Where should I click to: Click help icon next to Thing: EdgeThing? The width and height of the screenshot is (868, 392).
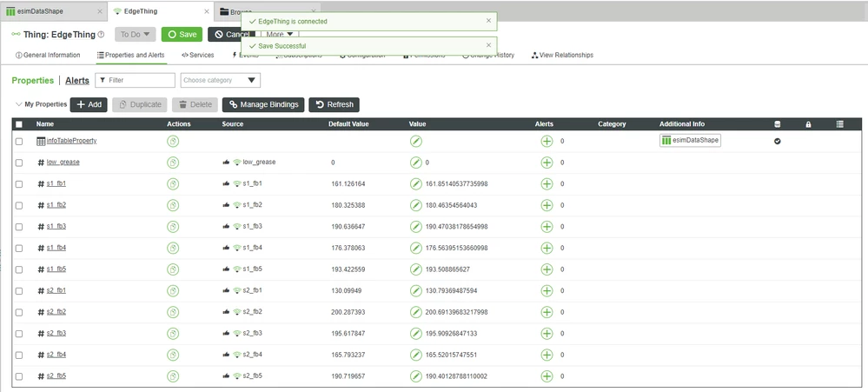101,34
